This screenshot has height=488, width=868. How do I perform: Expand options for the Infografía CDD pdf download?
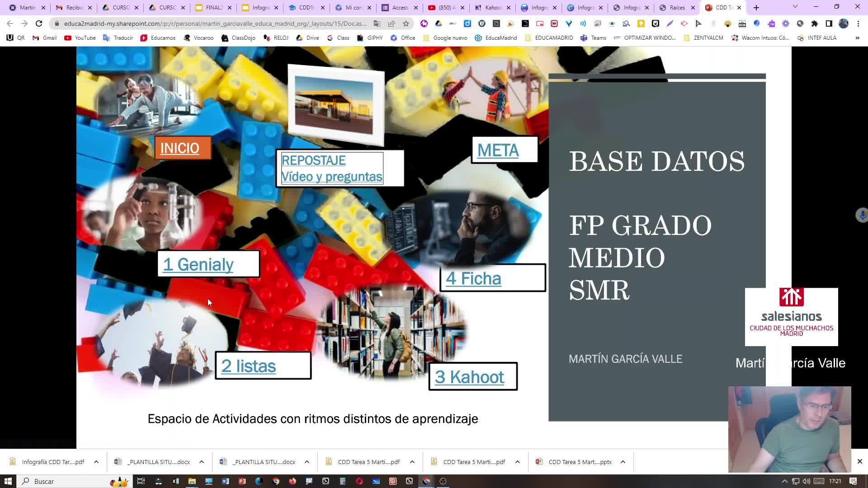pyautogui.click(x=96, y=462)
